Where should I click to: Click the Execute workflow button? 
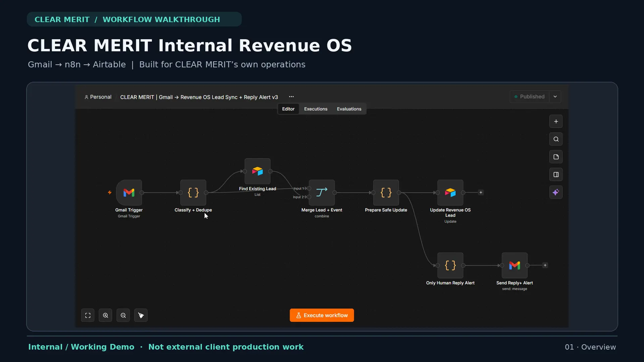click(322, 315)
